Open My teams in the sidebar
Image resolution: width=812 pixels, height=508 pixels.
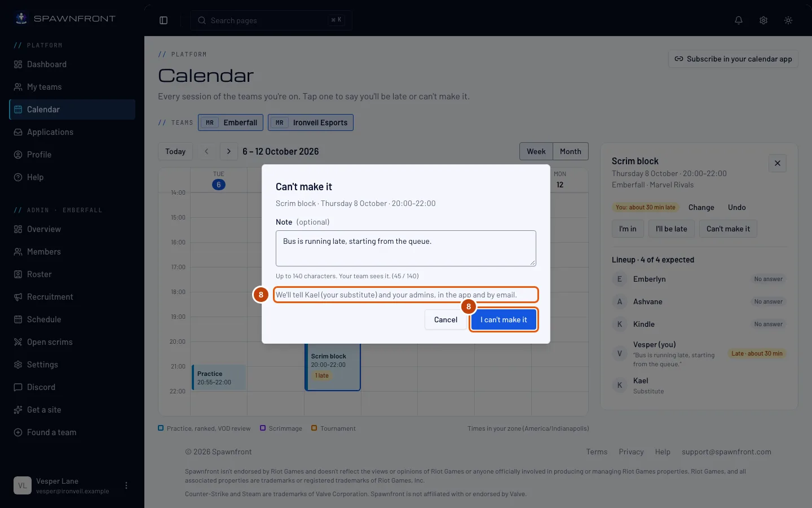coord(72,87)
